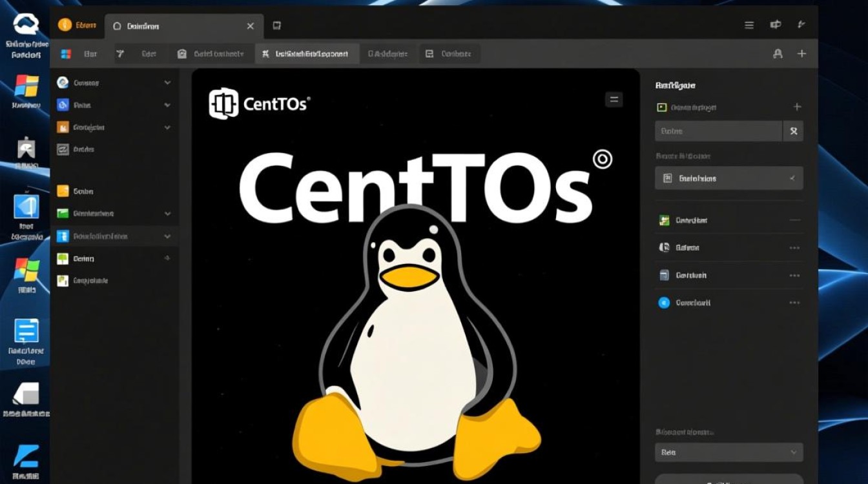
Task: Click the square button attached to the right panel input field
Action: pos(794,131)
